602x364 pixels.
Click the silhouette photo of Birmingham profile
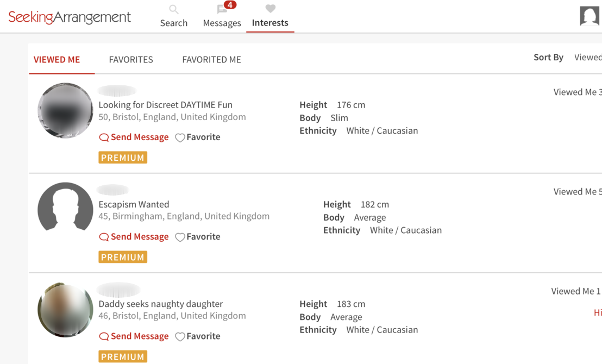[x=65, y=210]
